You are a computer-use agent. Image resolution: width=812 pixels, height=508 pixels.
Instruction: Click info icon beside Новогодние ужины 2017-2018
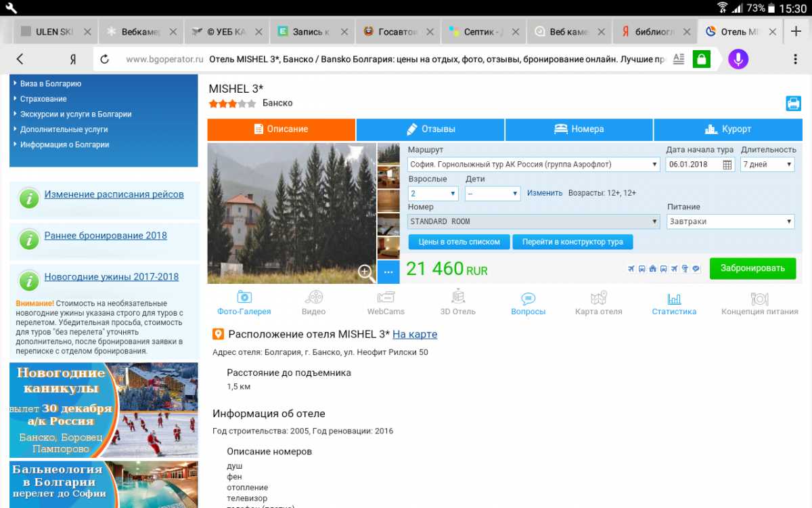(x=28, y=280)
